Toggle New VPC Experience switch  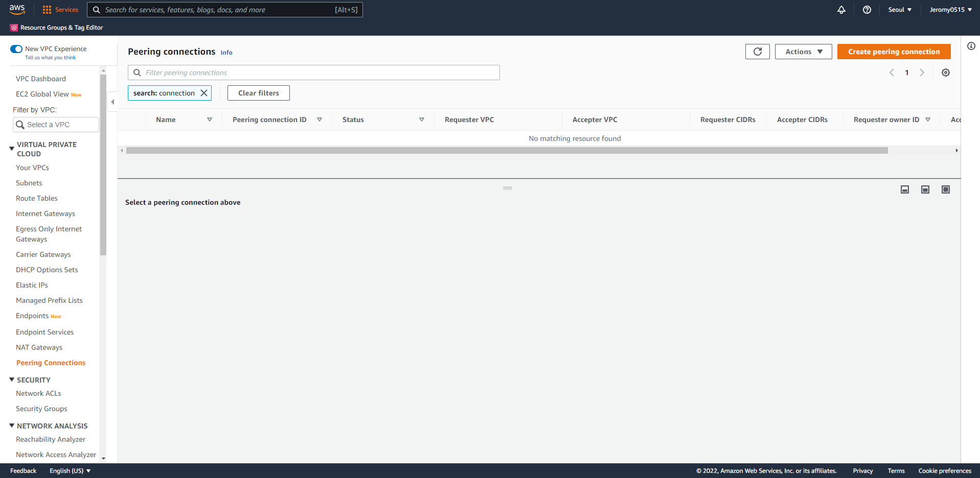pos(16,49)
